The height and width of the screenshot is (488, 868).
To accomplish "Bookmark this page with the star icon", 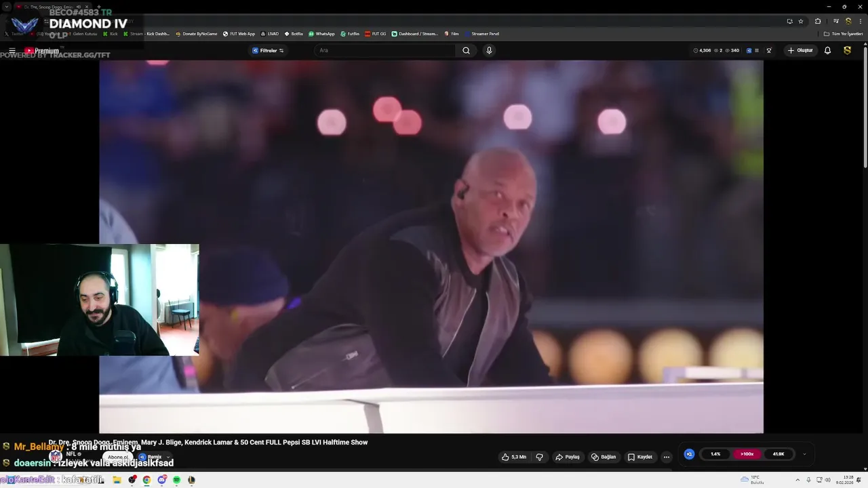I will coord(801,21).
